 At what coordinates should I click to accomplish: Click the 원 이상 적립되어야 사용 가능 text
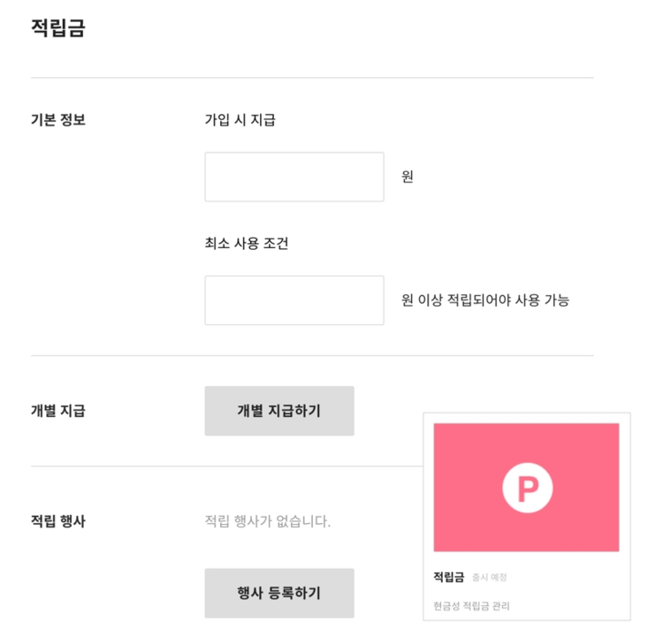click(485, 300)
